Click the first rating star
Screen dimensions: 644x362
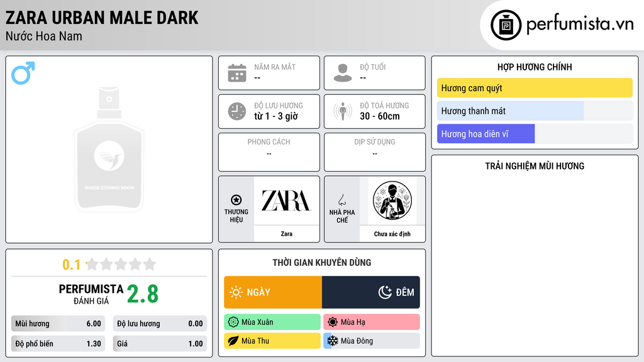92,264
